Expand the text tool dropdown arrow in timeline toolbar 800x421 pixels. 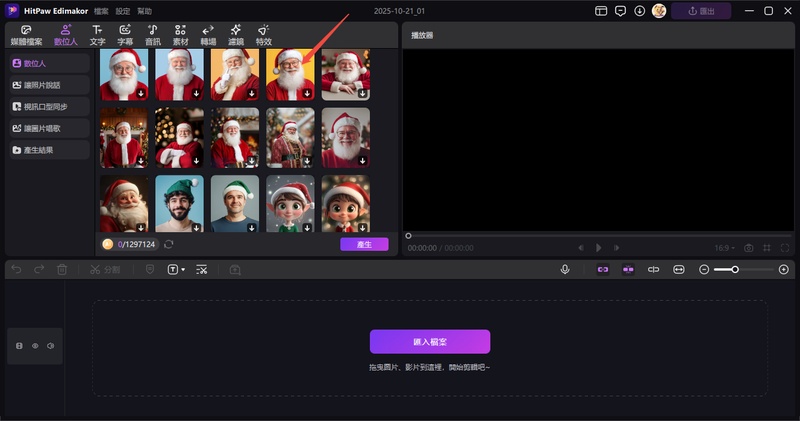tap(183, 270)
